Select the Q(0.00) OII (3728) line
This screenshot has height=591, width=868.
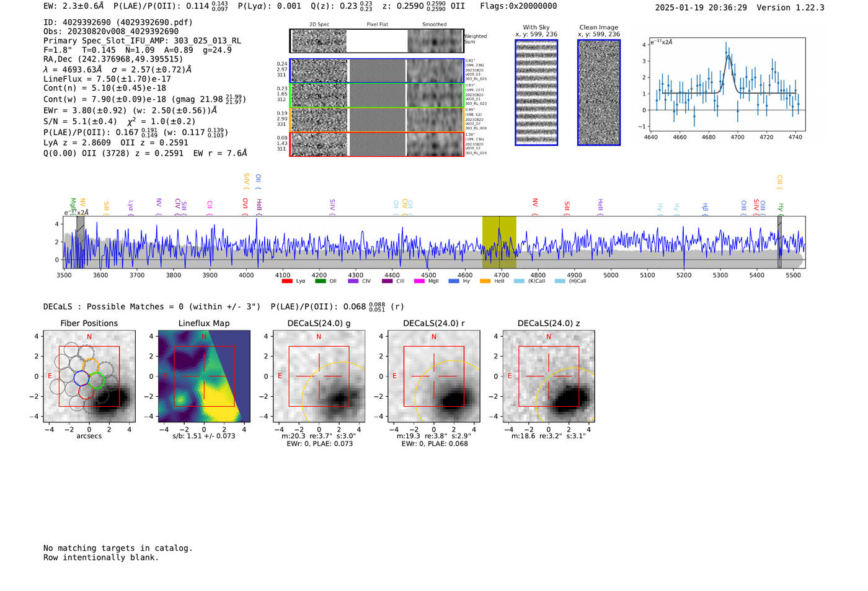click(x=145, y=153)
